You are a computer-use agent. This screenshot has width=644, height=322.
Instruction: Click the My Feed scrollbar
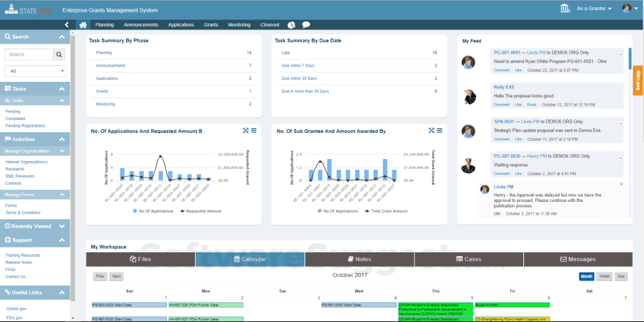(630, 59)
